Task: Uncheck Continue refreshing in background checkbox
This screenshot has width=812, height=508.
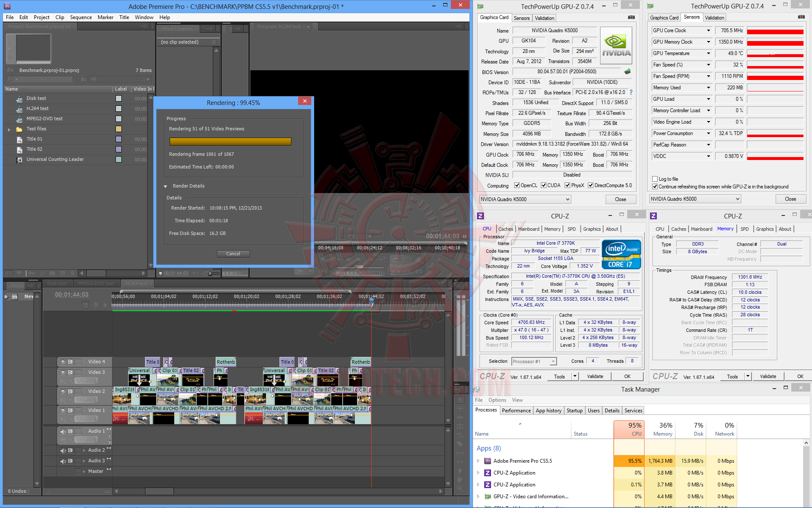Action: tap(655, 187)
